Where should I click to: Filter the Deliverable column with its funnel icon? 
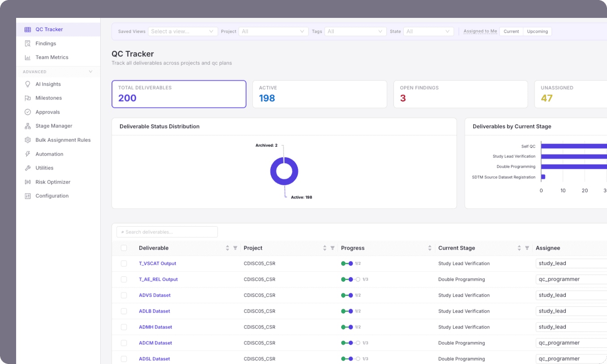point(235,248)
